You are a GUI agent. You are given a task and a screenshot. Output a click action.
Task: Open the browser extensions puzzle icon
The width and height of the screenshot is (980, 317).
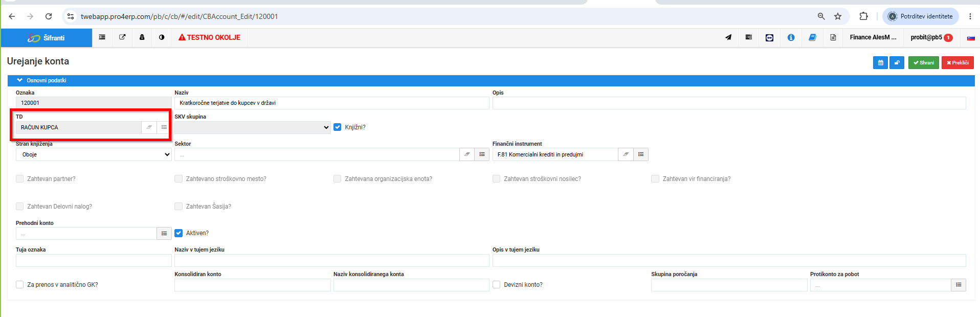[x=864, y=16]
